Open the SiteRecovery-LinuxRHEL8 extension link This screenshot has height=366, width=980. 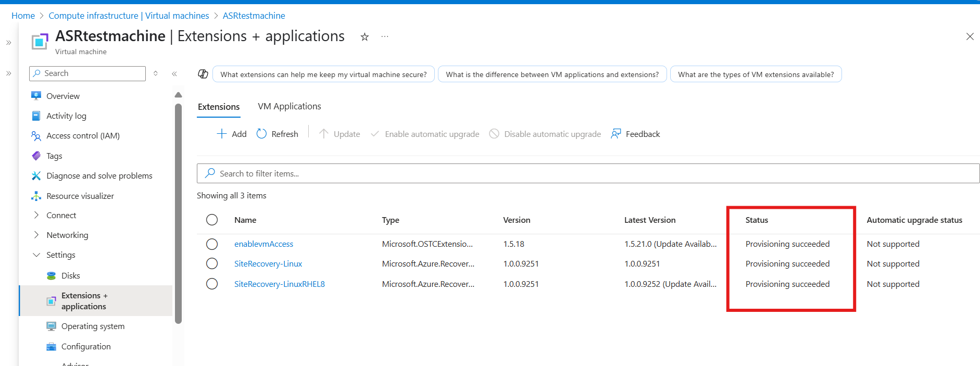point(280,284)
